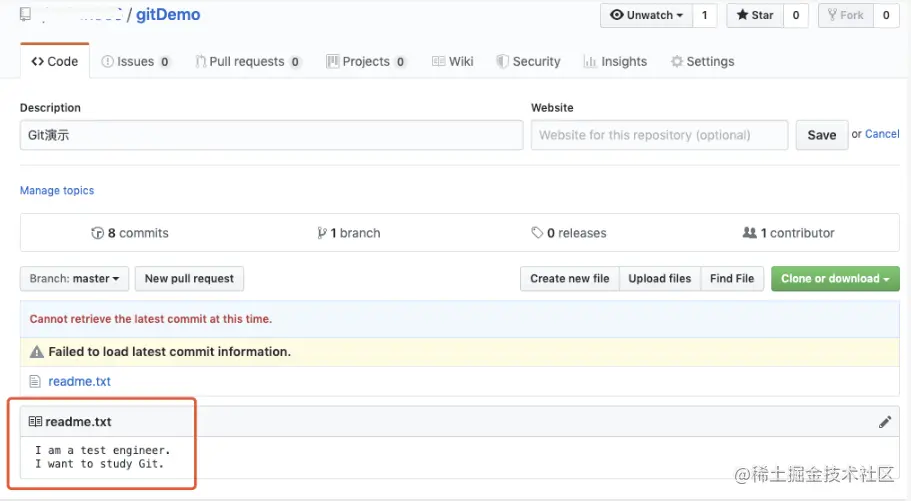911x501 pixels.
Task: Click the Wiki book icon
Action: pyautogui.click(x=439, y=61)
